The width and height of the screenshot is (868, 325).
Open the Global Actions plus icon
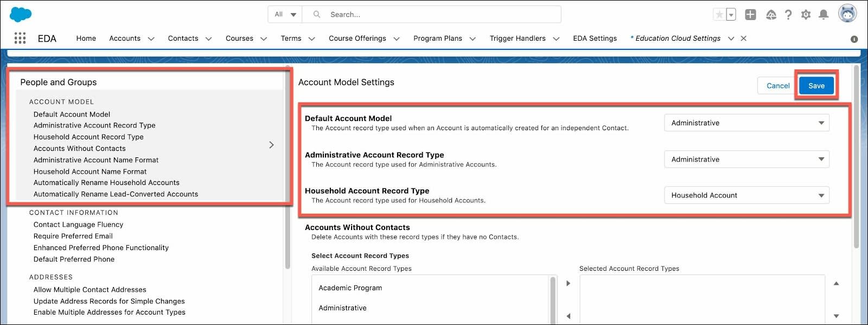[750, 15]
